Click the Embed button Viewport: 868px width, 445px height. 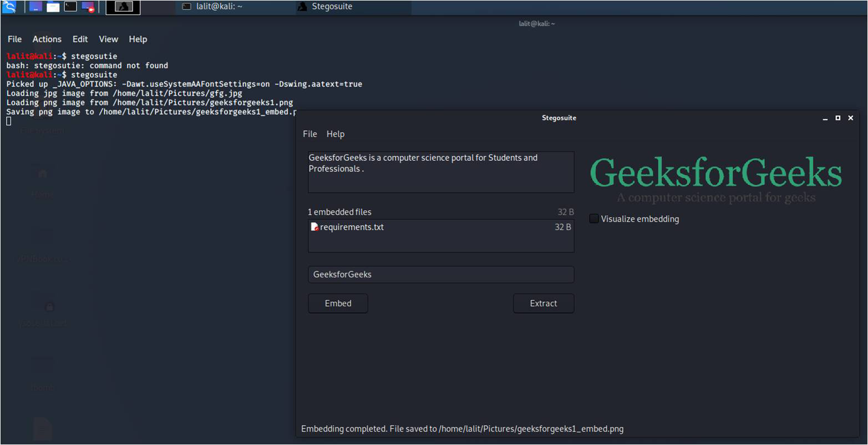click(338, 304)
